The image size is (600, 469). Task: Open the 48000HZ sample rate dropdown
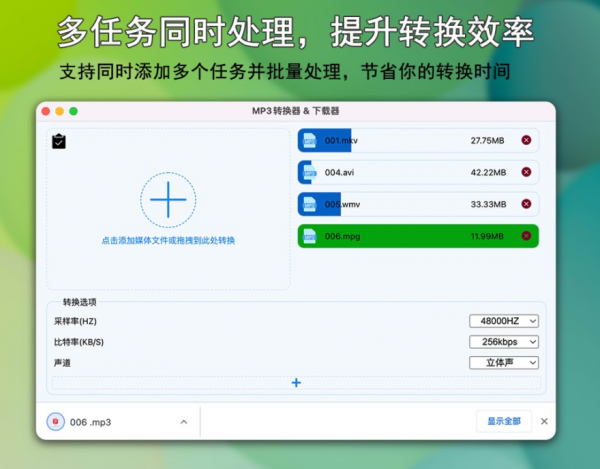(504, 321)
